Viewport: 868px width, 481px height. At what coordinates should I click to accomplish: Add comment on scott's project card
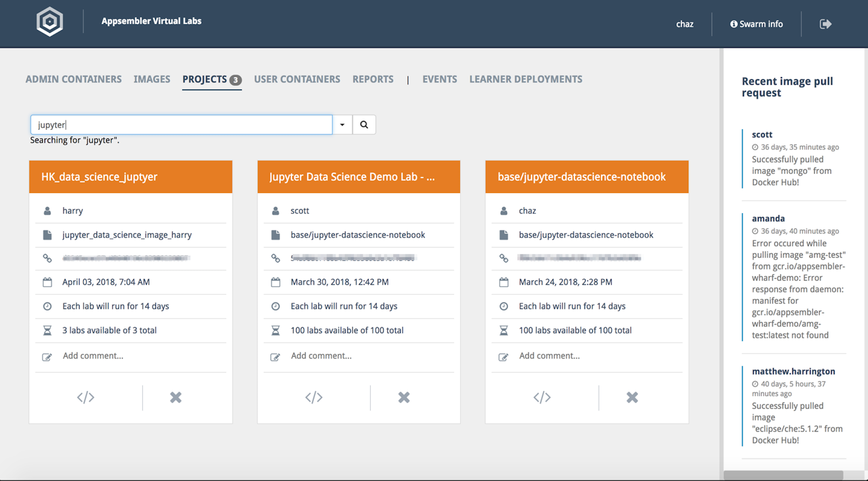point(321,356)
